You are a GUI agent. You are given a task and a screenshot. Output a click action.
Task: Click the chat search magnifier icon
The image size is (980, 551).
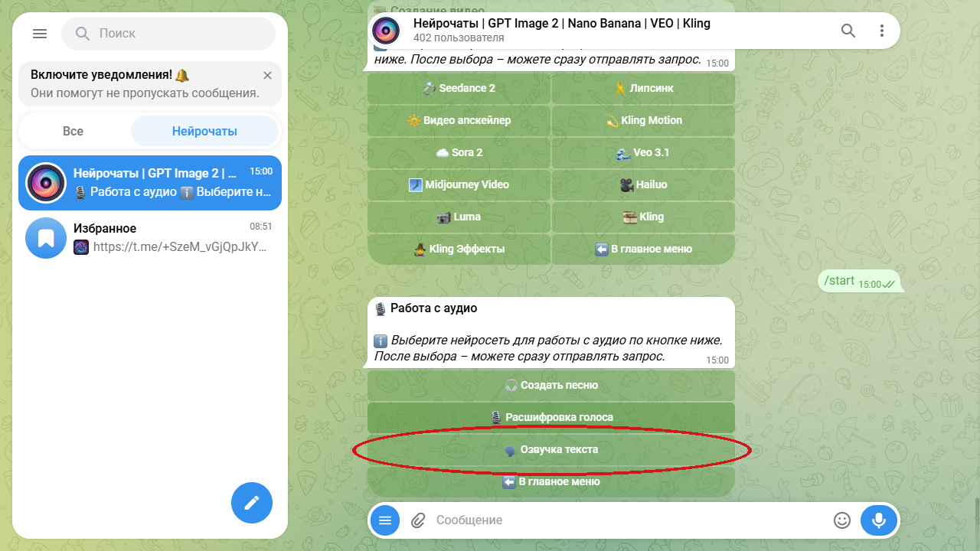pyautogui.click(x=848, y=31)
